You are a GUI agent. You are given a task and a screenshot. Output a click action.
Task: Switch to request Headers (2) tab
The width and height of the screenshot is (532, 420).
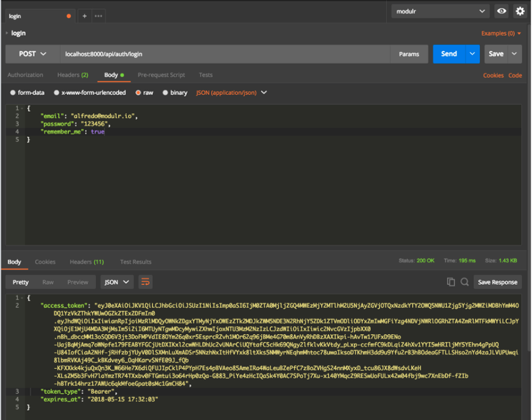[72, 75]
